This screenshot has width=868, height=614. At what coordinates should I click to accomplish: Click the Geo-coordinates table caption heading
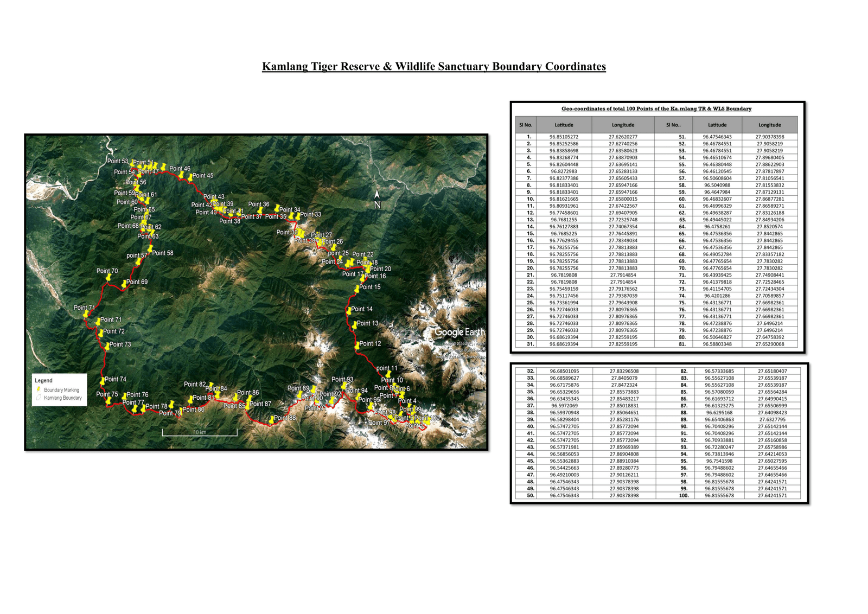pyautogui.click(x=656, y=108)
